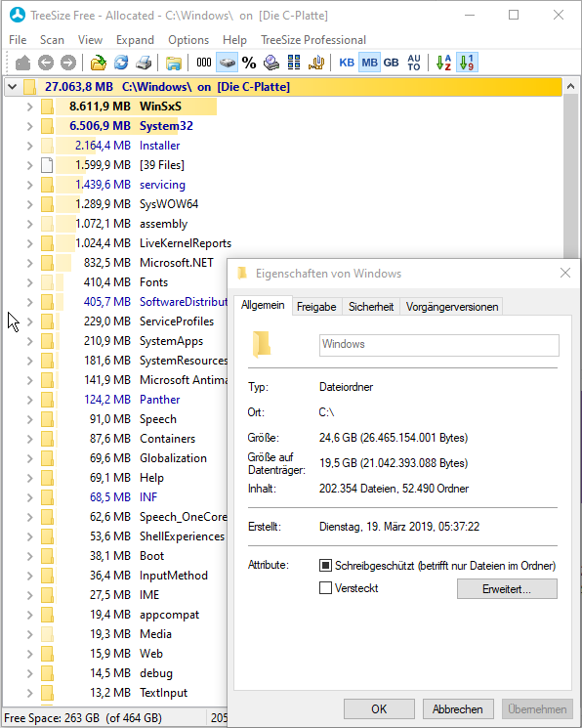
Task: Open the Vorgängerversionen tab
Action: (452, 307)
